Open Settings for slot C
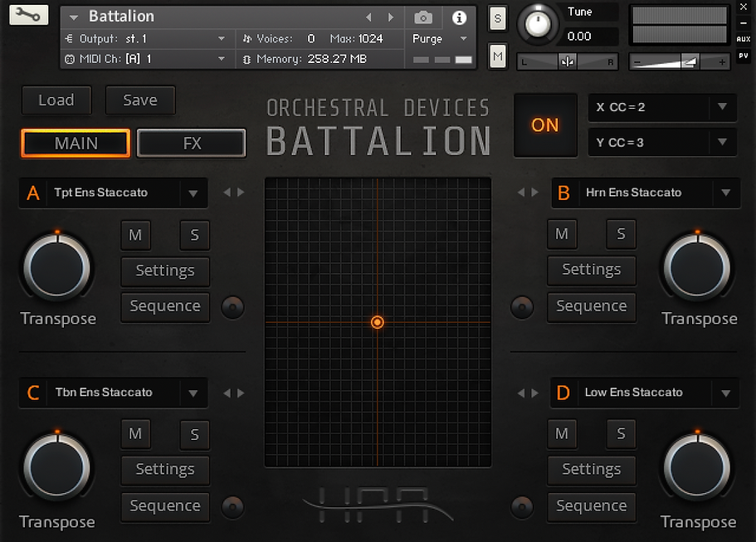 (x=165, y=470)
